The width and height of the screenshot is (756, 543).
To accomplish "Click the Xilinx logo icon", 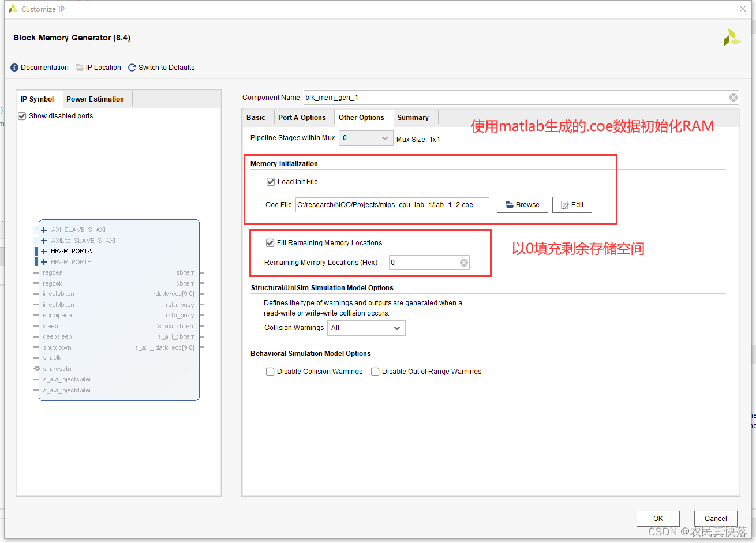I will (732, 38).
